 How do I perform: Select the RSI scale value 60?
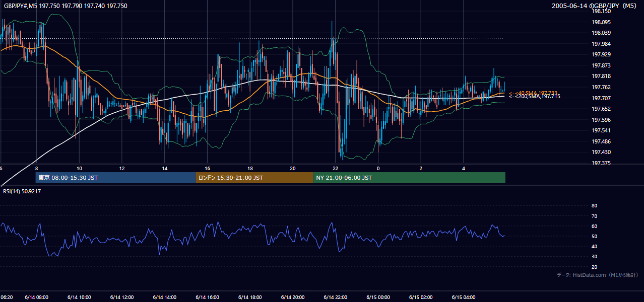click(594, 226)
